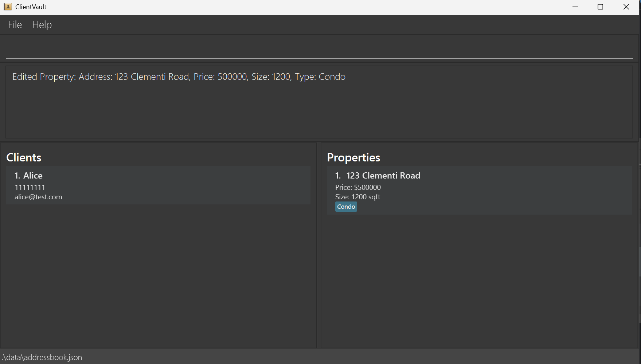Click the Properties panel heading
The height and width of the screenshot is (364, 641).
(x=353, y=157)
